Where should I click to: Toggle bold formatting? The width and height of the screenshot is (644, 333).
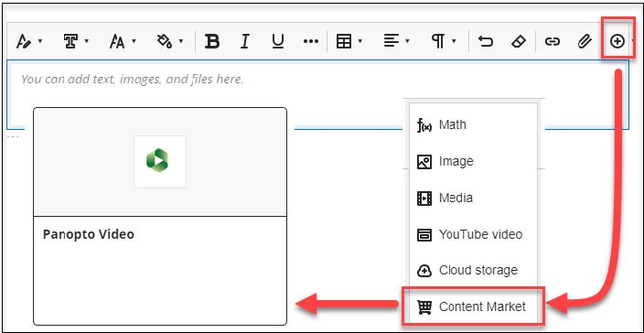212,41
